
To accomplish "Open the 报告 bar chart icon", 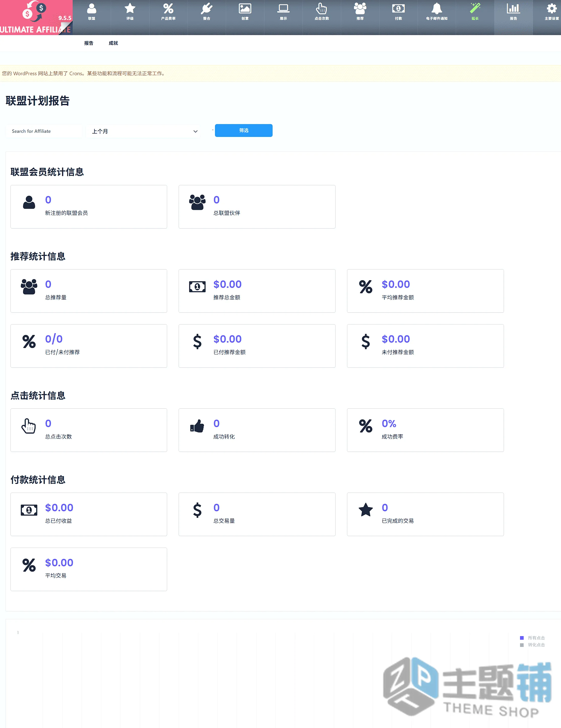I will pos(513,8).
